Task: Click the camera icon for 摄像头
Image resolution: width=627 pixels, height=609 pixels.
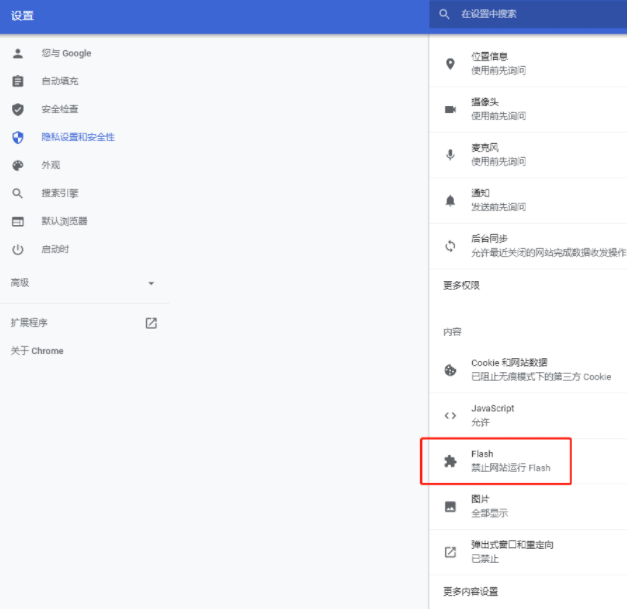Action: [x=450, y=109]
